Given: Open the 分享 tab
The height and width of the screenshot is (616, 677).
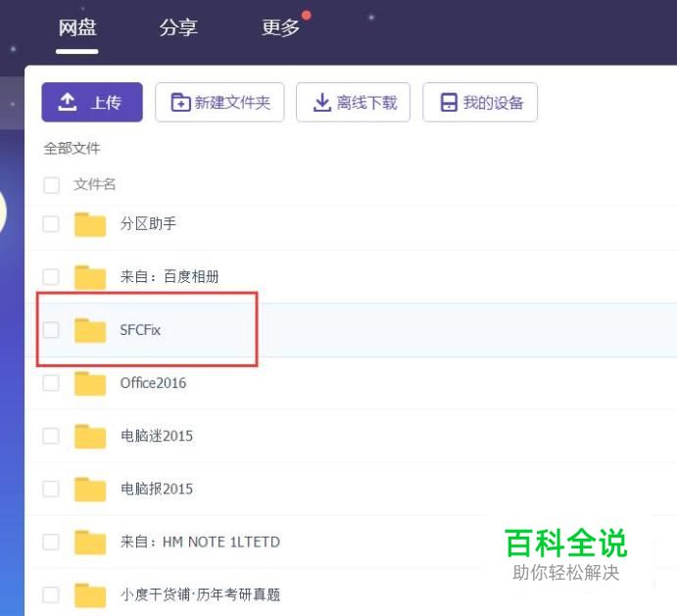Looking at the screenshot, I should point(178,28).
